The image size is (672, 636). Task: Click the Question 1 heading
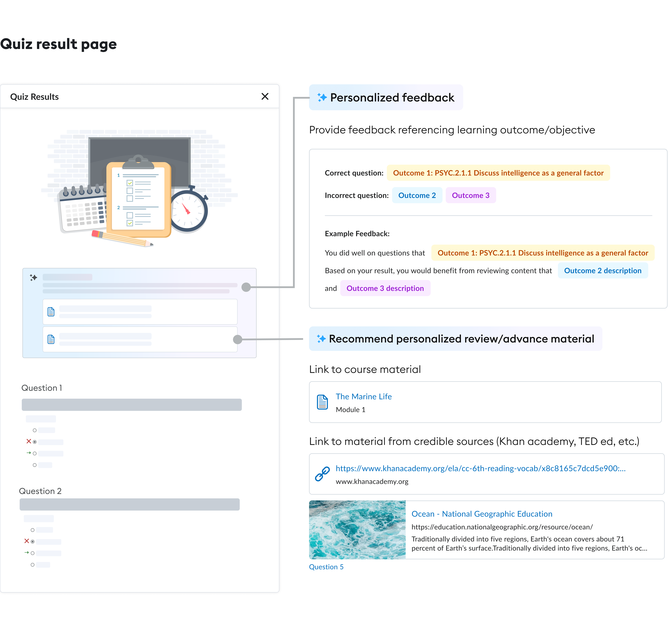pyautogui.click(x=42, y=388)
